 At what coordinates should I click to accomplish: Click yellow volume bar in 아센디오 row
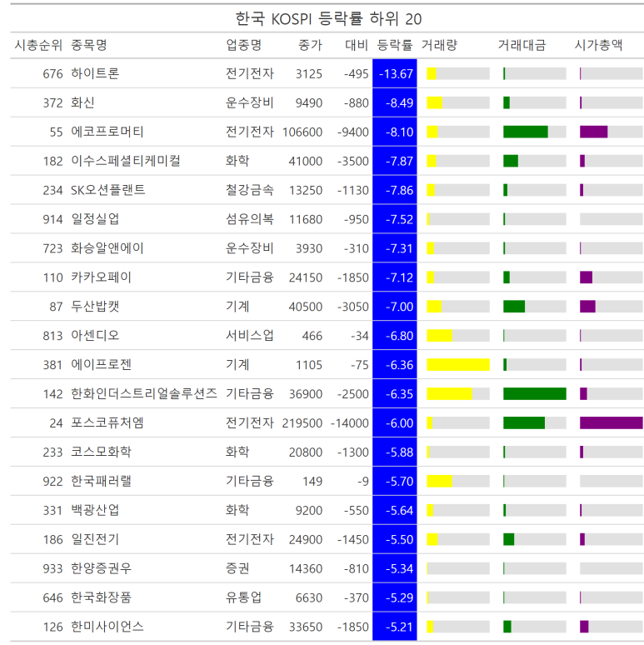(x=440, y=336)
